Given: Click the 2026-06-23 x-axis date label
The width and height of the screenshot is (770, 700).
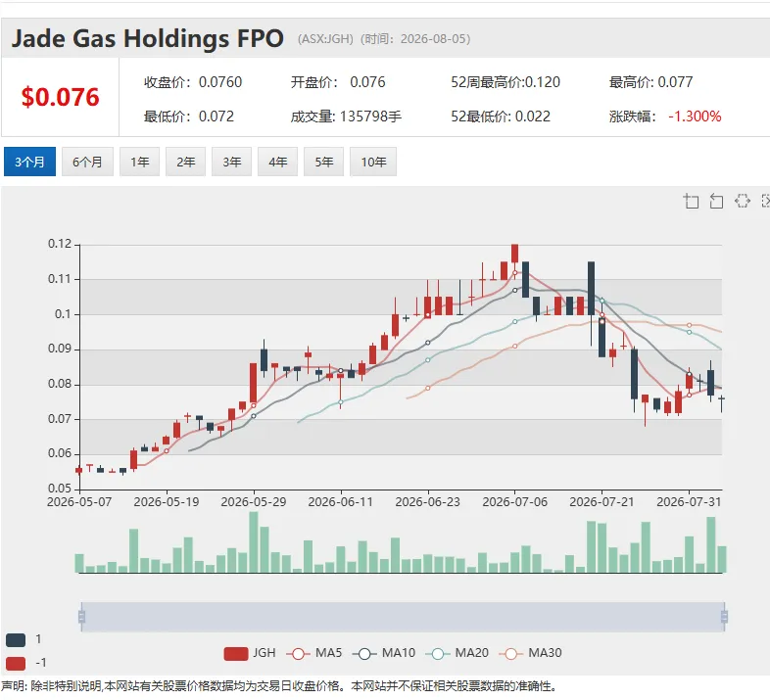Looking at the screenshot, I should (x=428, y=501).
